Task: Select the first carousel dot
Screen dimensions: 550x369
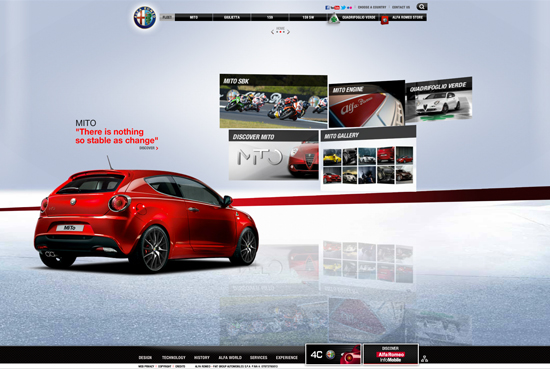Action: pos(277,32)
